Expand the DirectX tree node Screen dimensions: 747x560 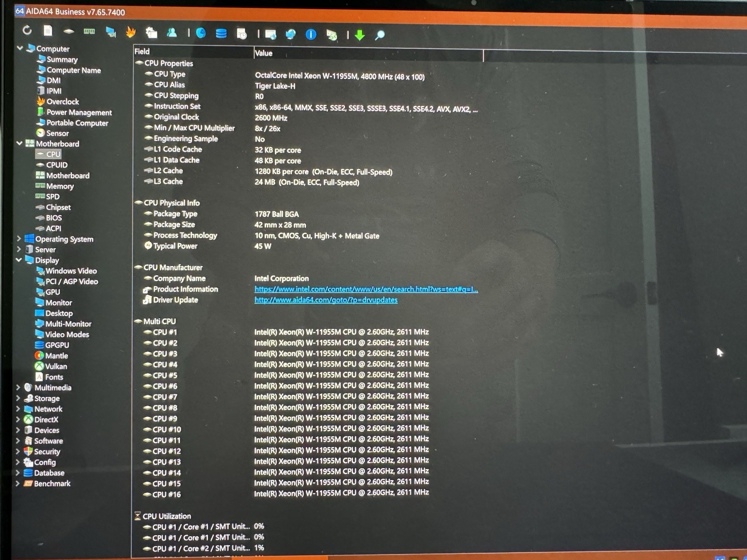(x=18, y=420)
